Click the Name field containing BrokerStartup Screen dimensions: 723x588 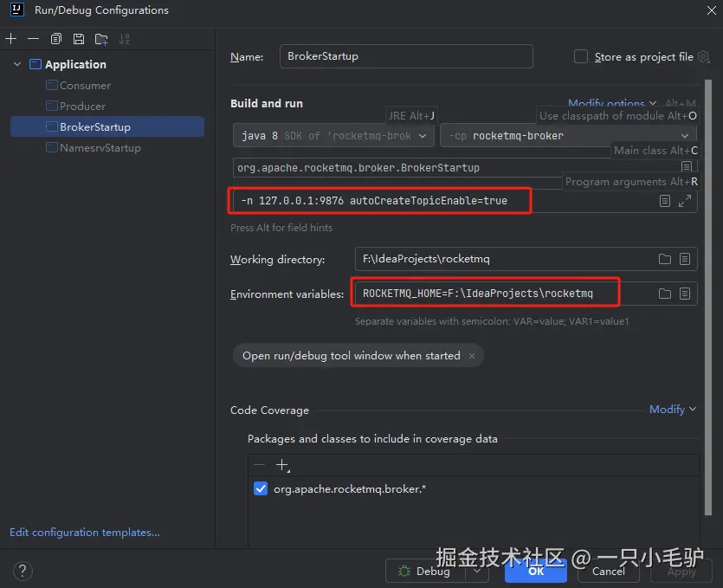pos(406,56)
